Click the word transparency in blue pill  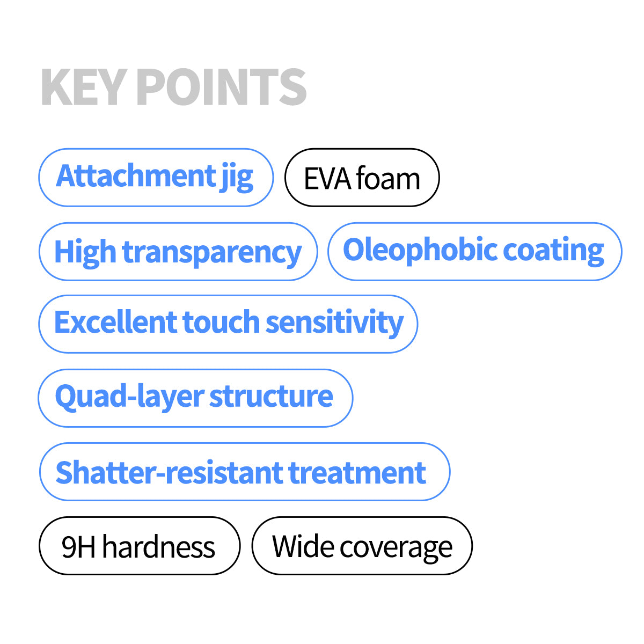[x=212, y=253]
